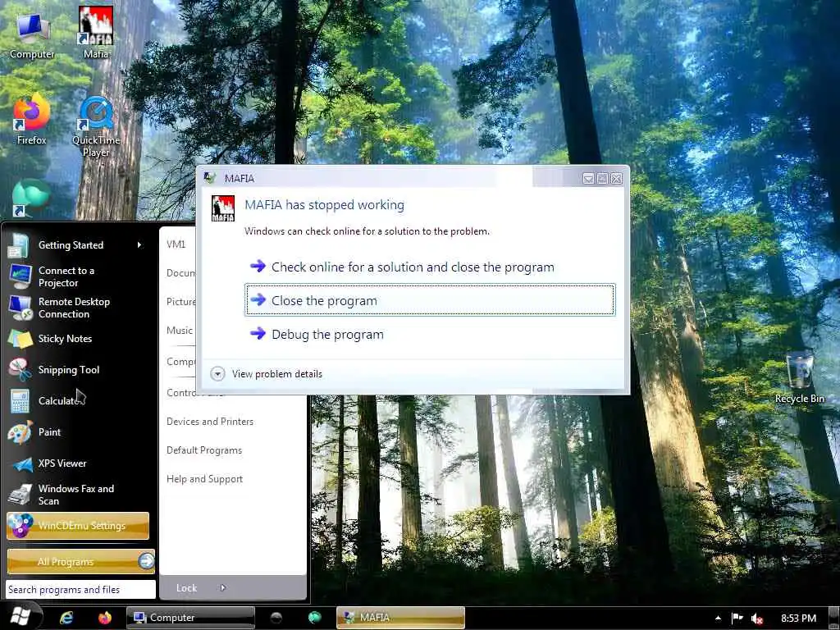Click the Windows Fax and Scan icon
The width and height of the screenshot is (840, 630).
pyautogui.click(x=20, y=495)
